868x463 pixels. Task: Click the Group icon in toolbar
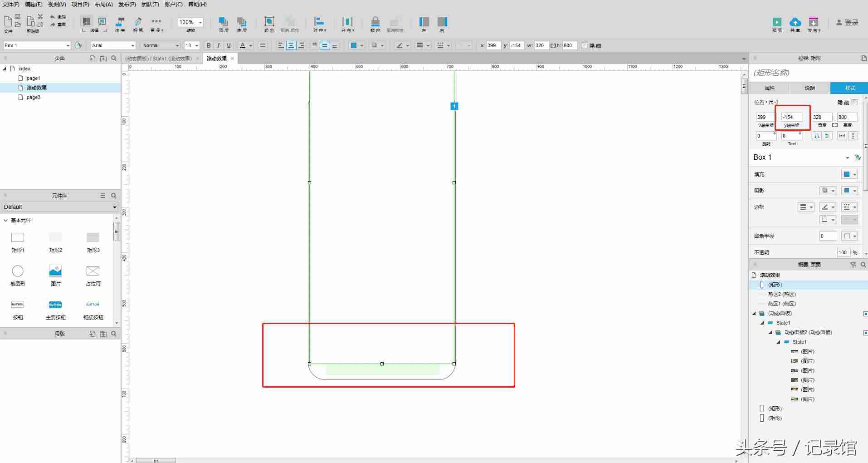point(269,22)
